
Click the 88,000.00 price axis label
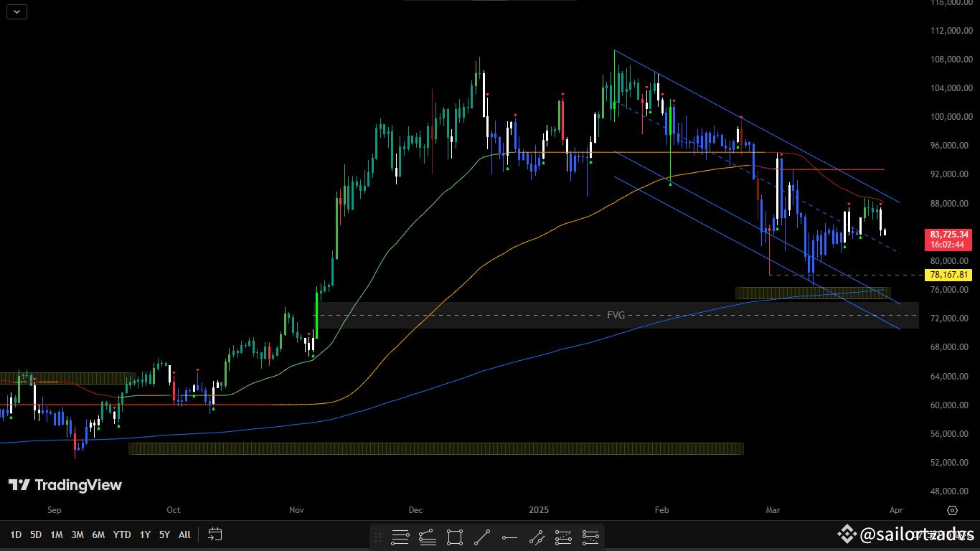(x=948, y=203)
